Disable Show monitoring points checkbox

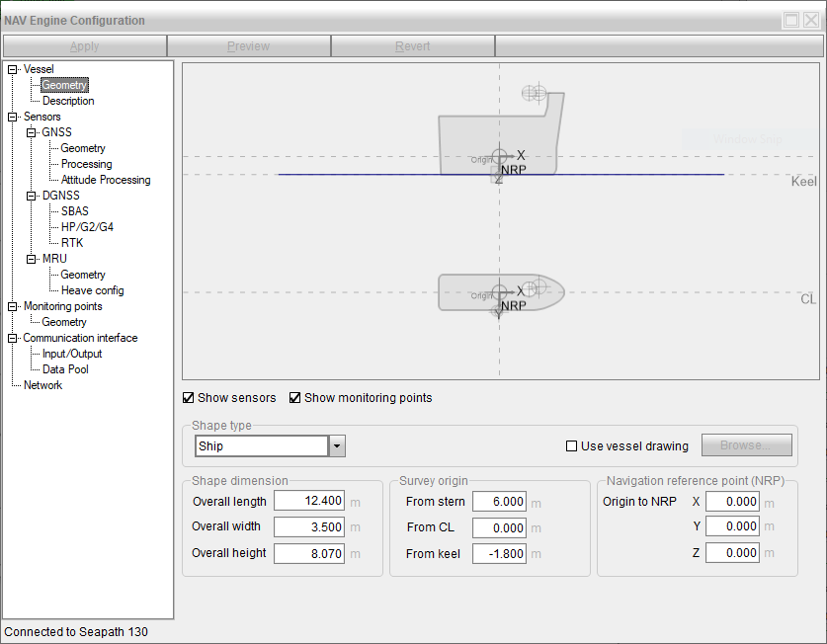pos(295,398)
